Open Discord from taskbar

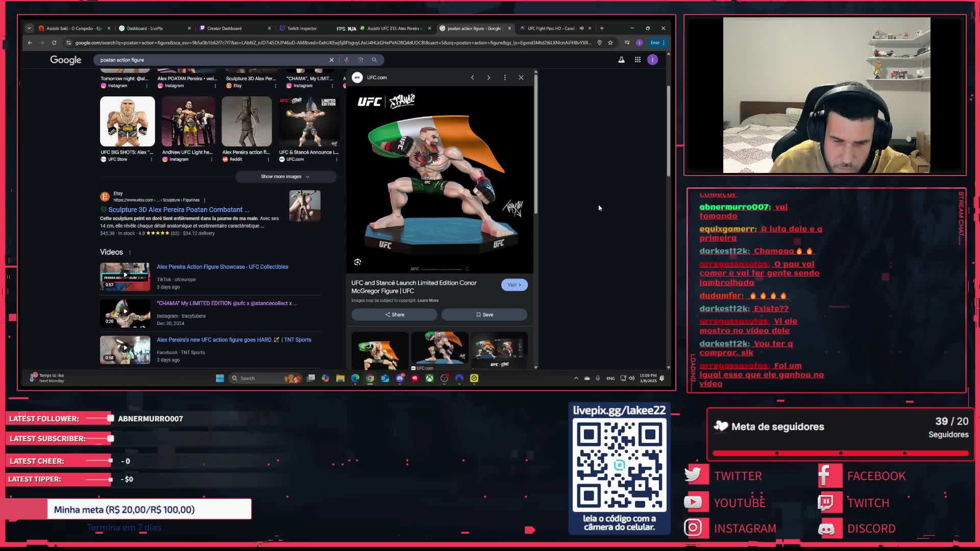(400, 378)
